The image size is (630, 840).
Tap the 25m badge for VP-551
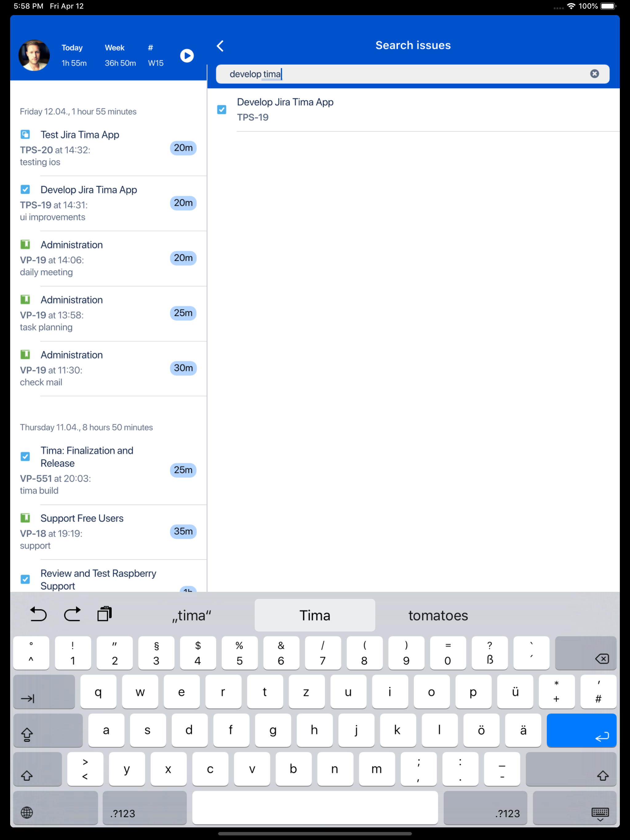tap(183, 470)
